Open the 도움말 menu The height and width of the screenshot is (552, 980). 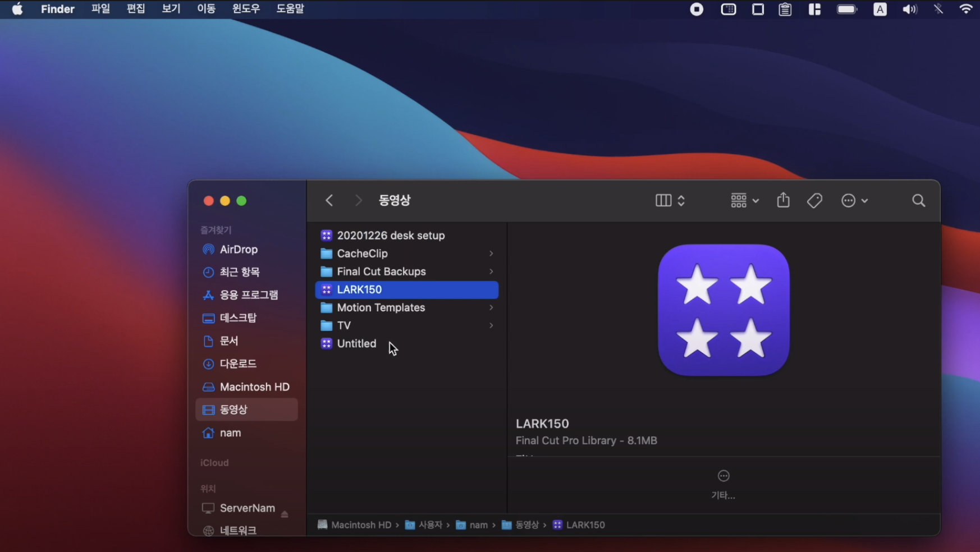pos(290,9)
